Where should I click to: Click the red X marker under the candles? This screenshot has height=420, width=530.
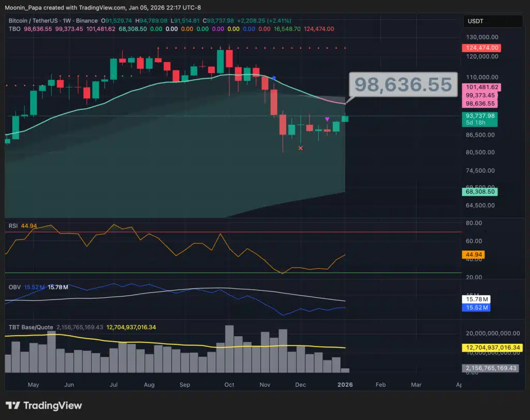(x=301, y=148)
